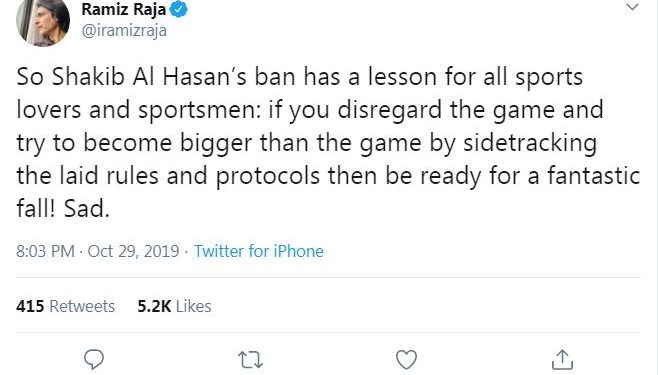Click the word 'fantastic' in tweet text

click(594, 175)
